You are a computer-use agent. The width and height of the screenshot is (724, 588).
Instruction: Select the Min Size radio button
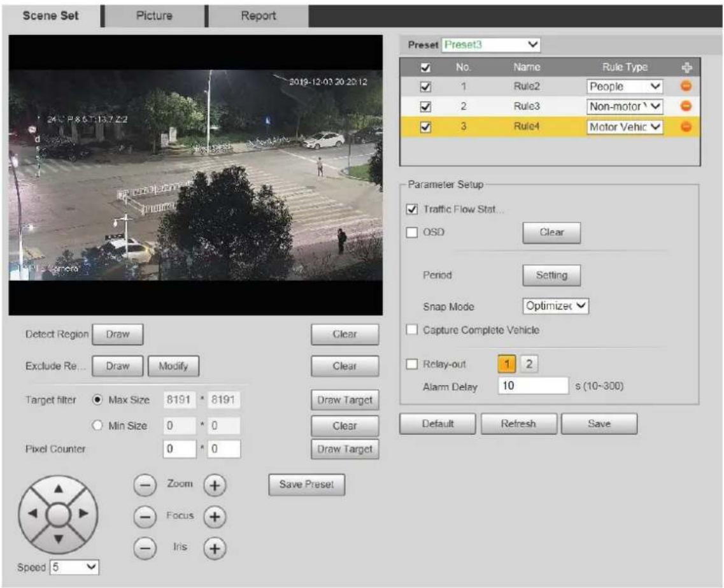click(97, 426)
